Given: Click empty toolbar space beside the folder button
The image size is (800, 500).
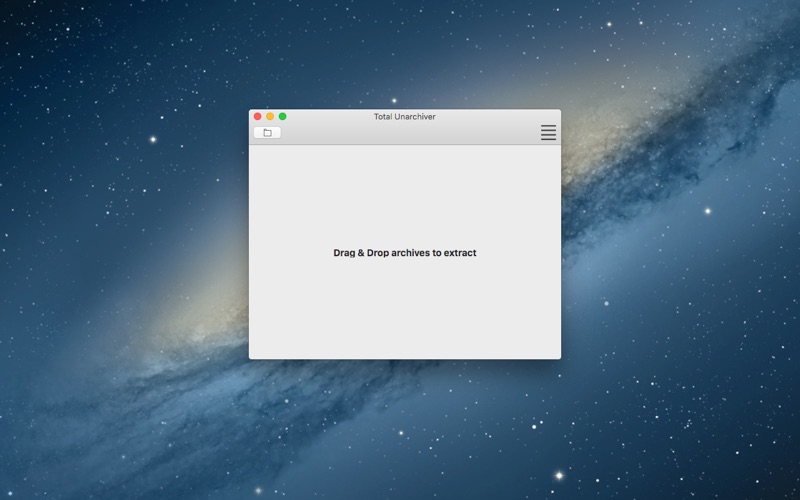Looking at the screenshot, I should (400, 133).
